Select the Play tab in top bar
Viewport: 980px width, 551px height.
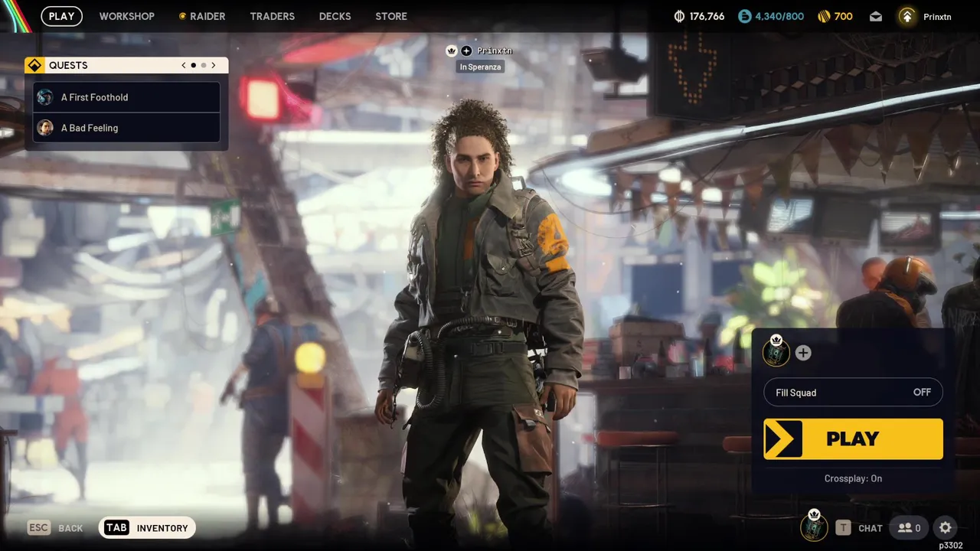point(62,16)
